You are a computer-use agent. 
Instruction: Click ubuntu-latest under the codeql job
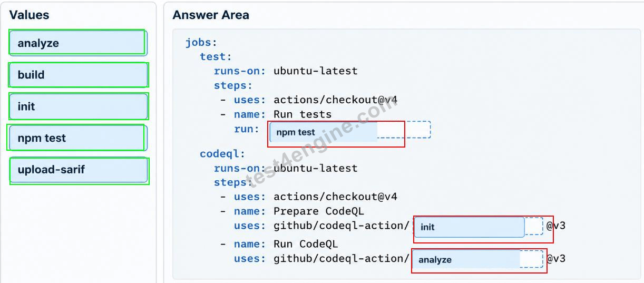(x=315, y=168)
